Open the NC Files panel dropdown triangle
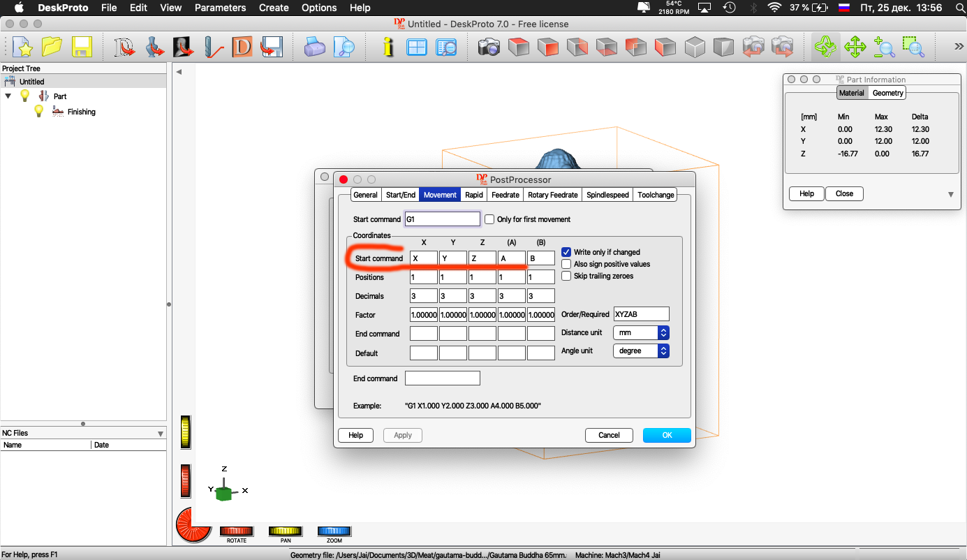Screen dimensions: 967x560 161,434
